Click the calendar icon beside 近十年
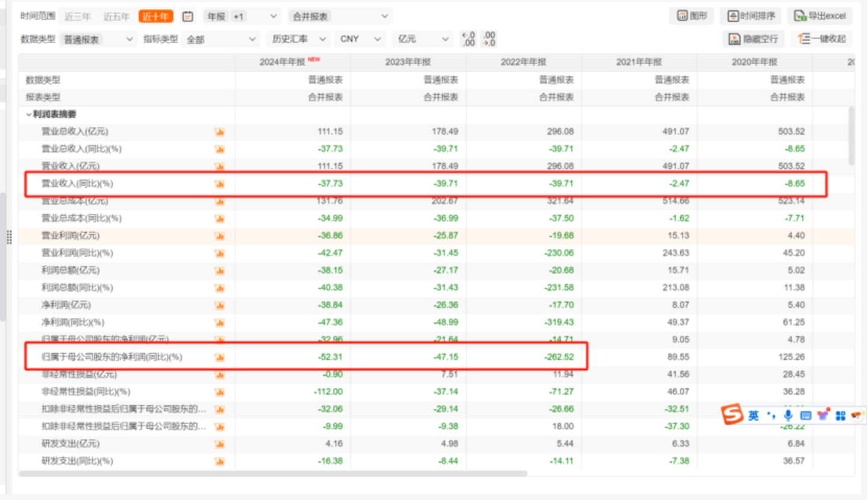This screenshot has height=500, width=868. [x=188, y=17]
